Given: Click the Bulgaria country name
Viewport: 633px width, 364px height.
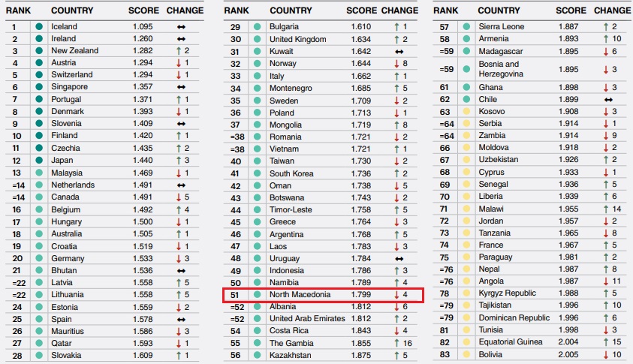Looking at the screenshot, I should tap(284, 26).
